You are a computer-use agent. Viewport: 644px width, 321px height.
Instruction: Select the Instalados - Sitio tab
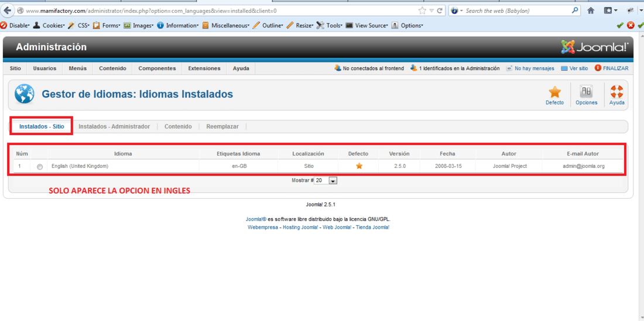tap(42, 127)
